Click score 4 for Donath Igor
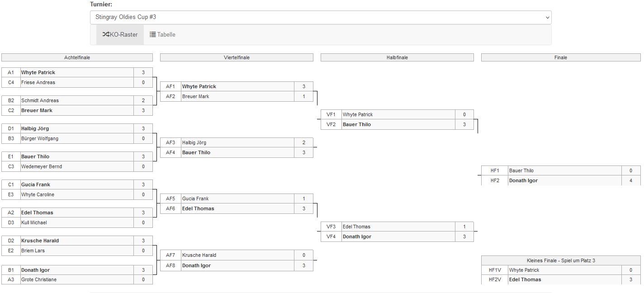The height and width of the screenshot is (293, 644). pos(630,180)
